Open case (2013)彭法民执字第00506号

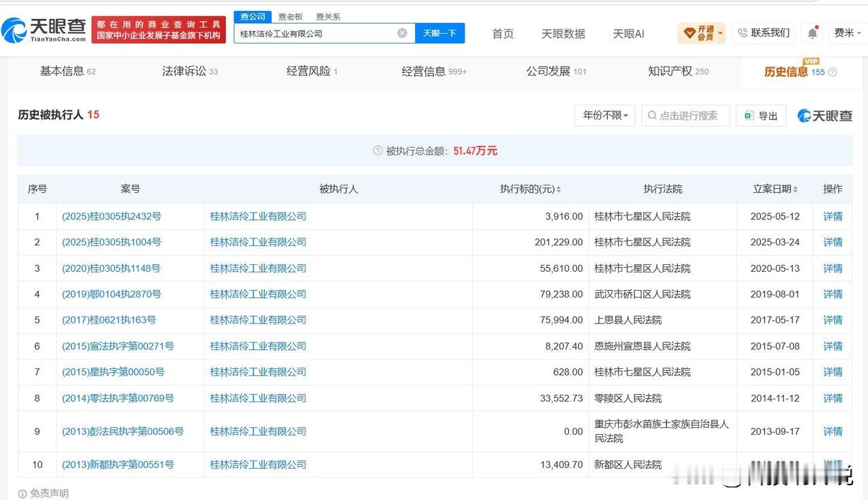pos(123,431)
